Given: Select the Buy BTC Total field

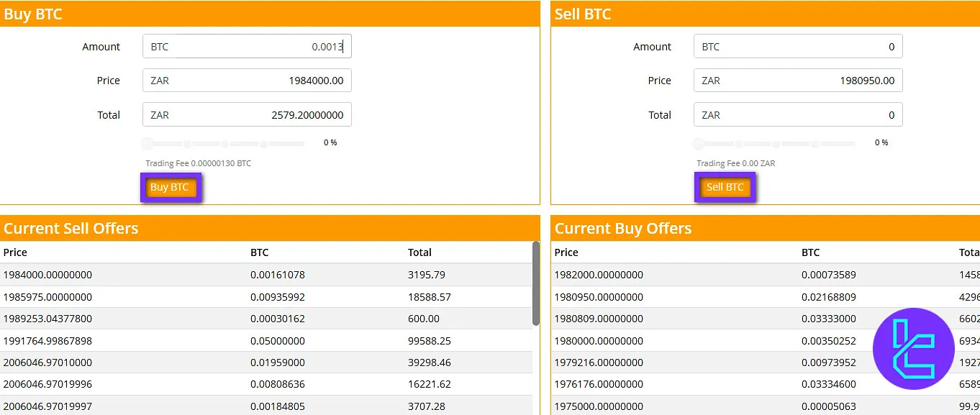Looking at the screenshot, I should 247,115.
